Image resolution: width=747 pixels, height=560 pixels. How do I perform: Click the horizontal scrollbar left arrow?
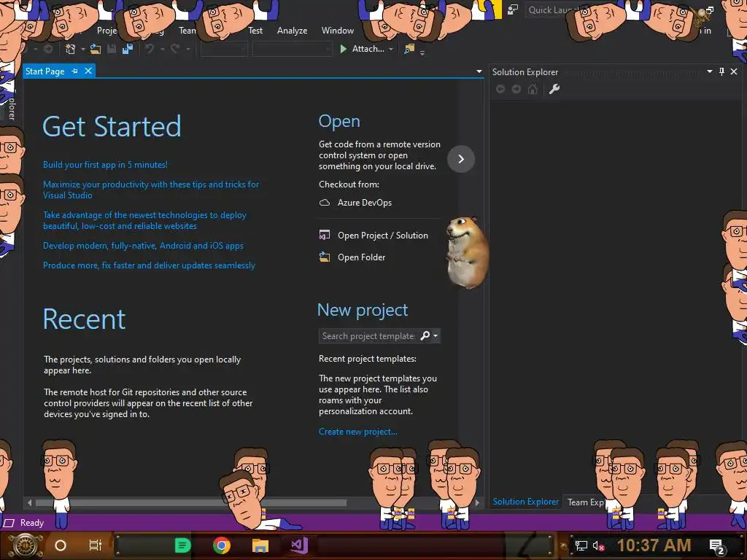(x=29, y=502)
